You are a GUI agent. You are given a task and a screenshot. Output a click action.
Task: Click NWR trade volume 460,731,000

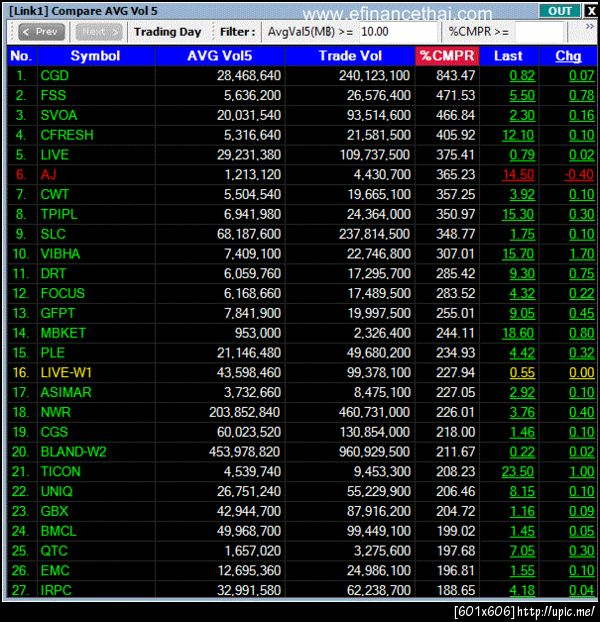pyautogui.click(x=374, y=412)
